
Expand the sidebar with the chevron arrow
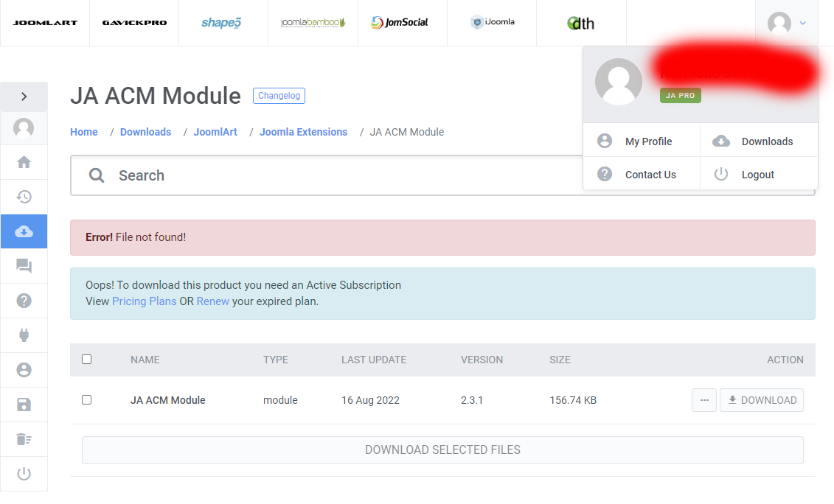point(24,96)
